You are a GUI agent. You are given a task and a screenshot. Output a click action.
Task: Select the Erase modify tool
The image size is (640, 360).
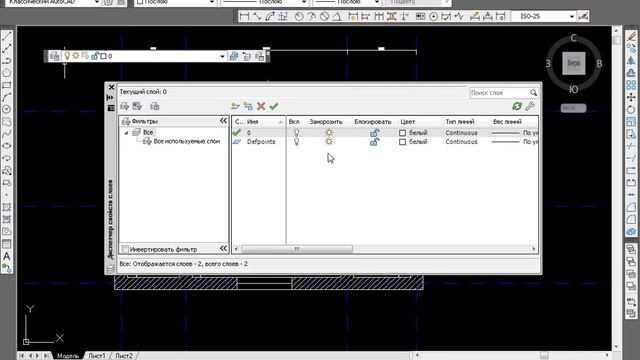click(x=631, y=37)
